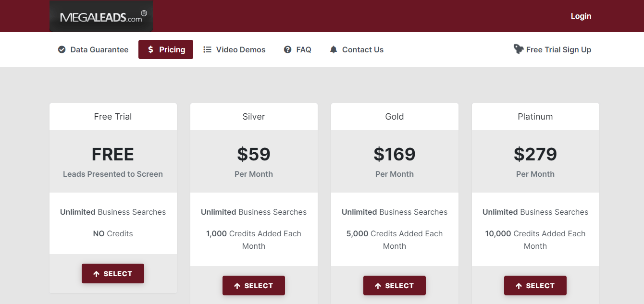Open FAQ via the question mark icon
This screenshot has width=644, height=304.
pyautogui.click(x=287, y=49)
